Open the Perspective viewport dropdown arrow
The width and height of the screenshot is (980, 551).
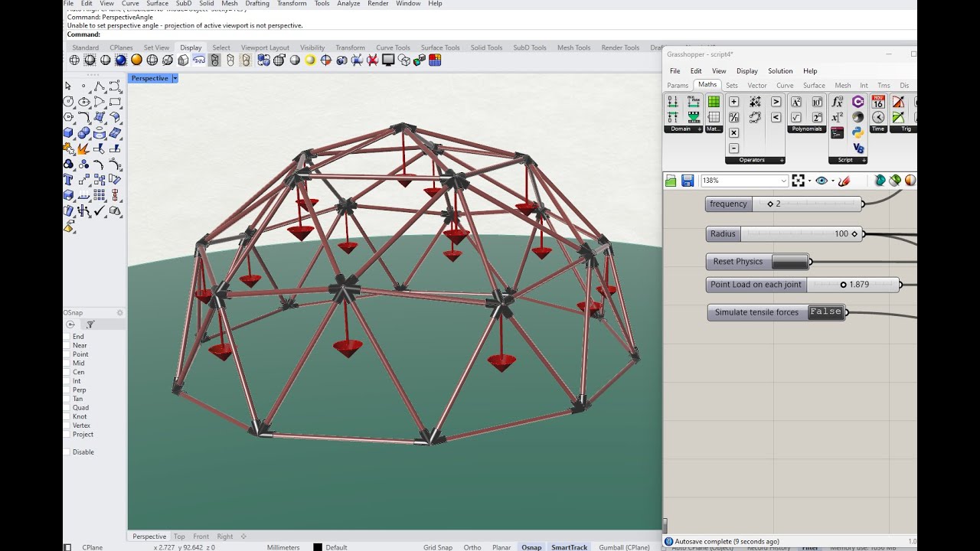pyautogui.click(x=175, y=78)
